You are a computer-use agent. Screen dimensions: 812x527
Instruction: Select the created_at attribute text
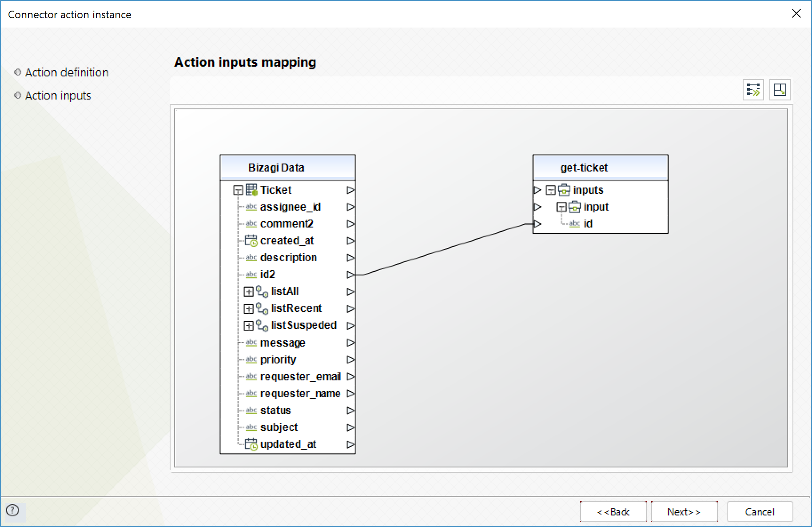[x=287, y=240]
